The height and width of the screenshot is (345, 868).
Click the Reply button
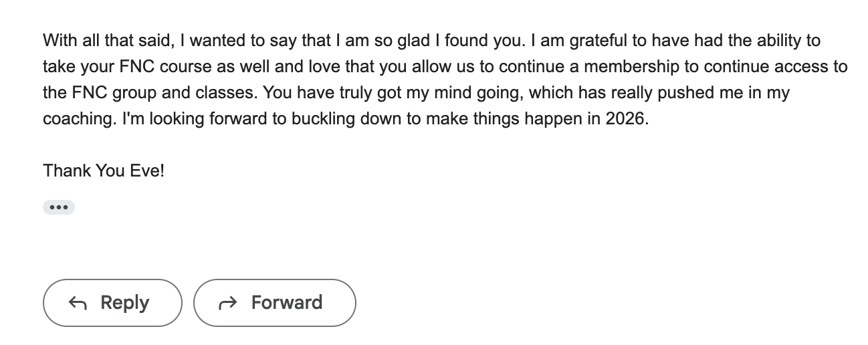point(112,303)
